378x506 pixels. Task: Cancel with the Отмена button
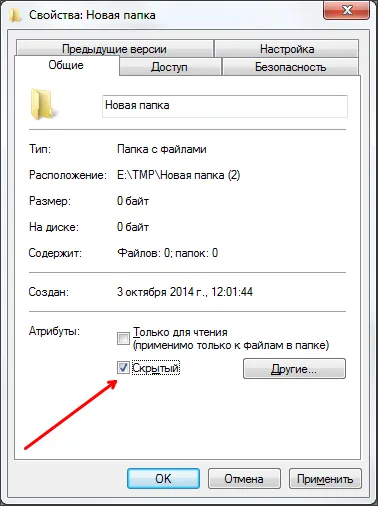coord(244,479)
